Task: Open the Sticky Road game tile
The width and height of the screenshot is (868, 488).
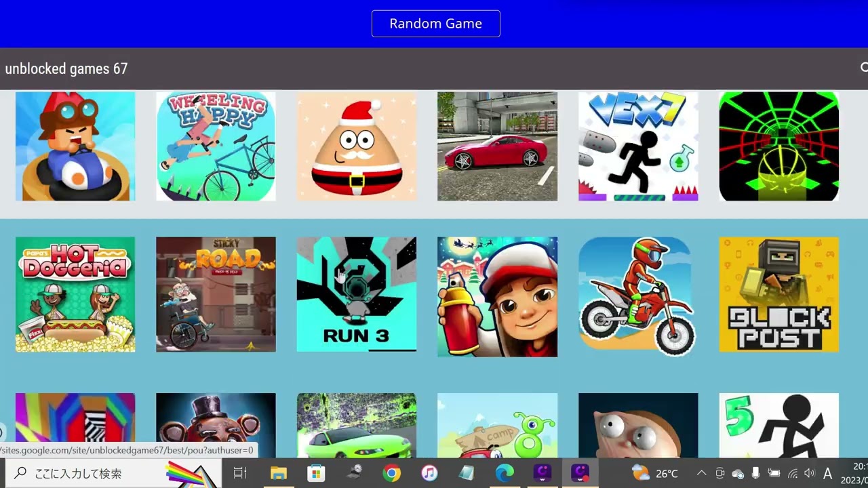Action: click(x=216, y=294)
